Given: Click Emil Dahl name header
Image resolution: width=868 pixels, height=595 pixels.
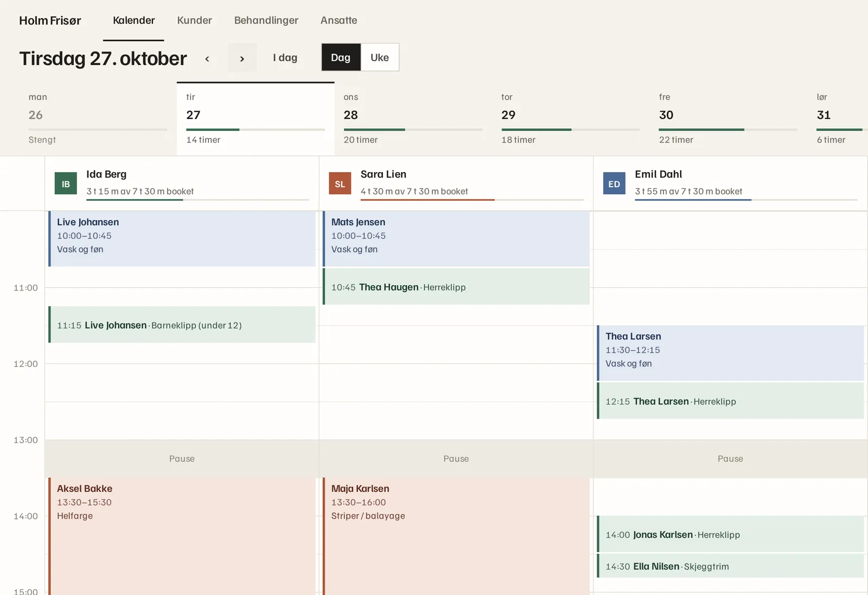Looking at the screenshot, I should 658,174.
